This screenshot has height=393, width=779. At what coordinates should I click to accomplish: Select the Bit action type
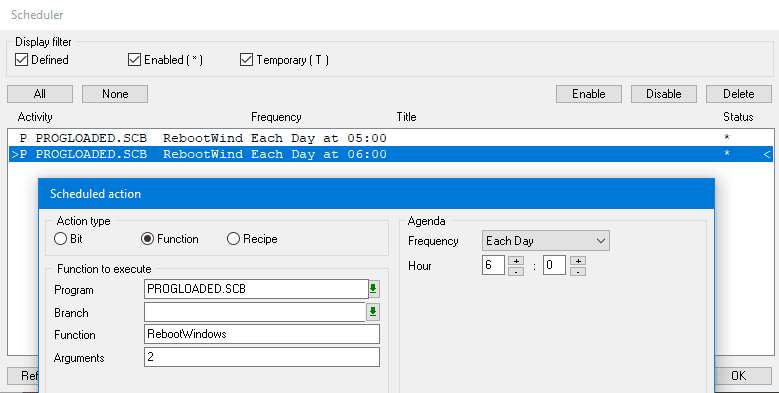coord(61,239)
